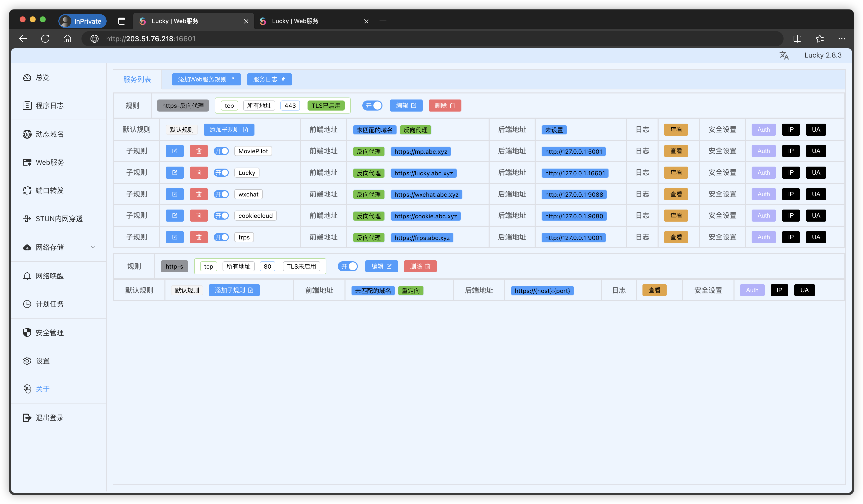Click edit icon for Lucky sub-rule
The height and width of the screenshot is (504, 863).
pyautogui.click(x=175, y=172)
